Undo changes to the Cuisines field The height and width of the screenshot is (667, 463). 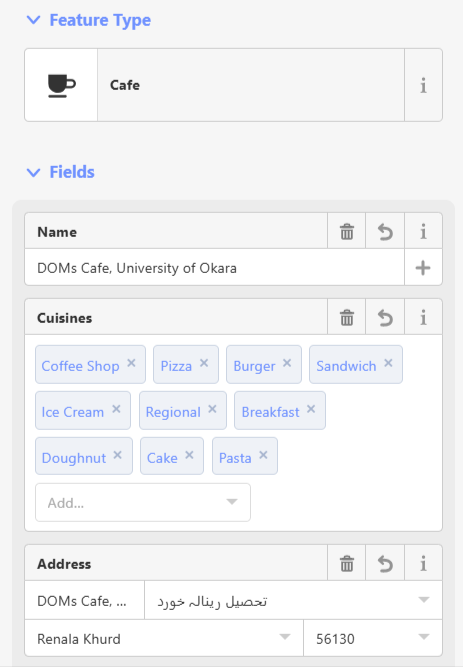pyautogui.click(x=385, y=317)
